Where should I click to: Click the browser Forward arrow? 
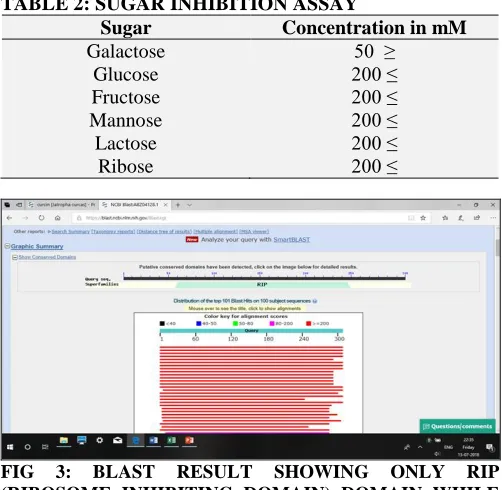pos(25,218)
